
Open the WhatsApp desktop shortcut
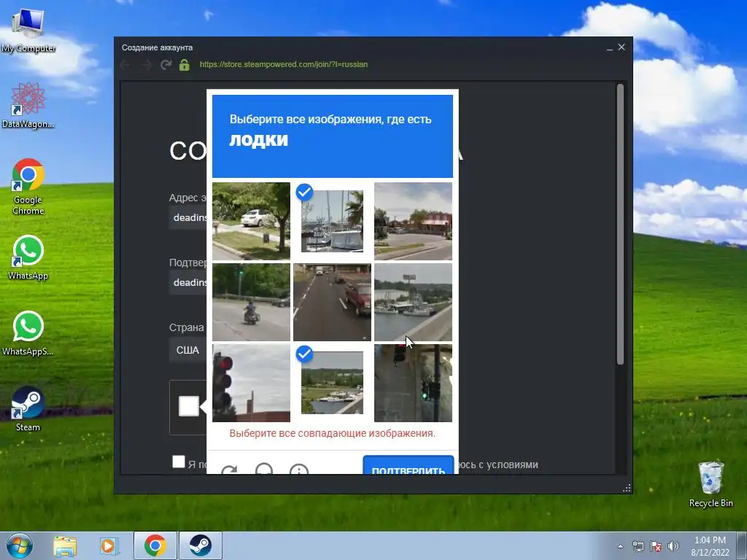(28, 257)
